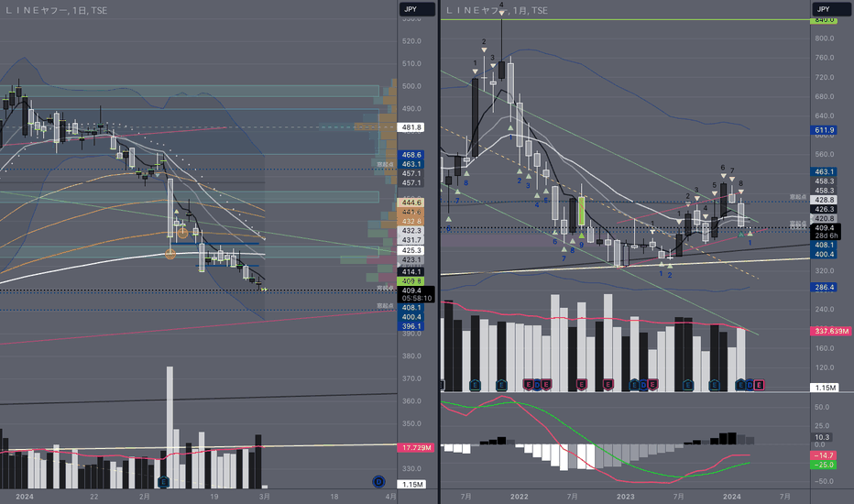
Task: Click 444.6 price label on daily chart
Action: coord(411,203)
